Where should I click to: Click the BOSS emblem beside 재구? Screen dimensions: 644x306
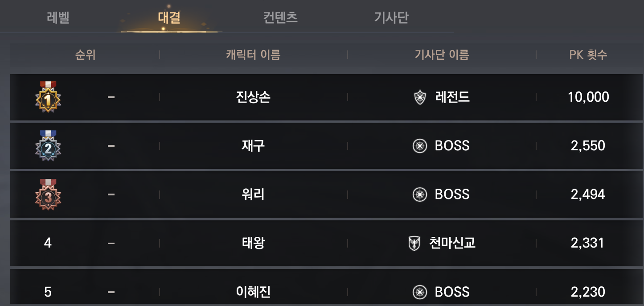tap(420, 146)
